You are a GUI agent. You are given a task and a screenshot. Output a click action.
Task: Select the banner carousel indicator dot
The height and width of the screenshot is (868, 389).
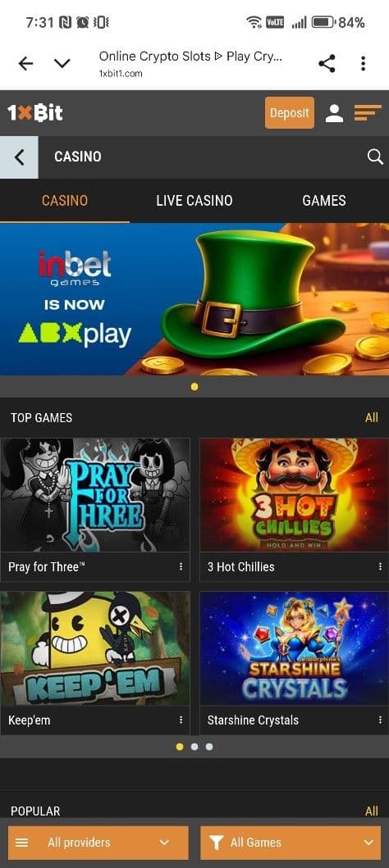coord(194,387)
